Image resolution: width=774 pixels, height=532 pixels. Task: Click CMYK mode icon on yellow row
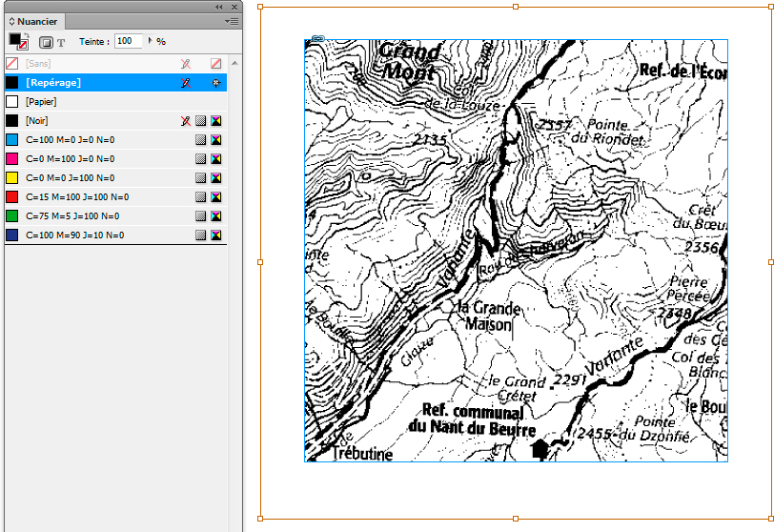point(215,177)
